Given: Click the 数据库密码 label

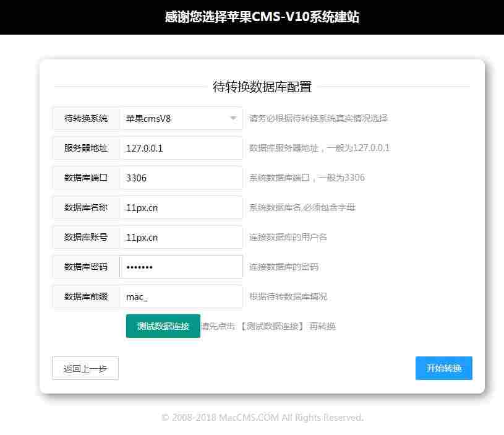Looking at the screenshot, I should (x=86, y=267).
